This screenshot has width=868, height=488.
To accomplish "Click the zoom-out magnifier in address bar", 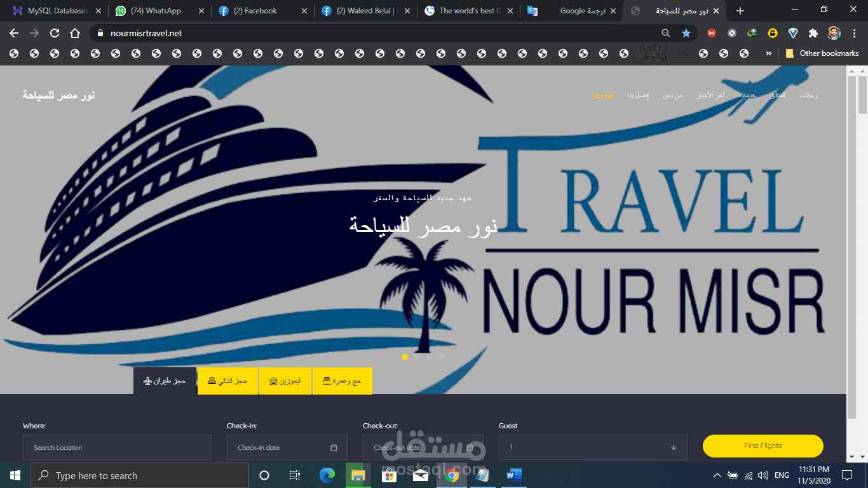I will coord(666,33).
